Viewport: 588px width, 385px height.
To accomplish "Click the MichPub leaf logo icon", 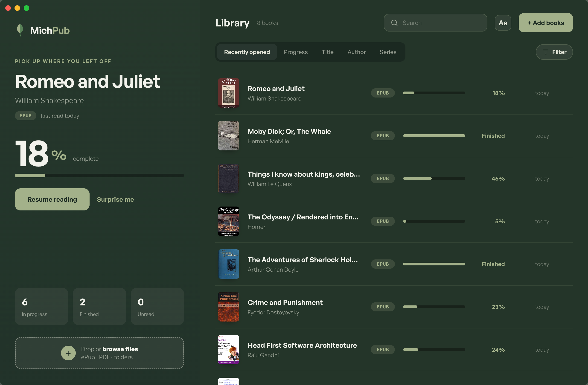I will tap(20, 30).
